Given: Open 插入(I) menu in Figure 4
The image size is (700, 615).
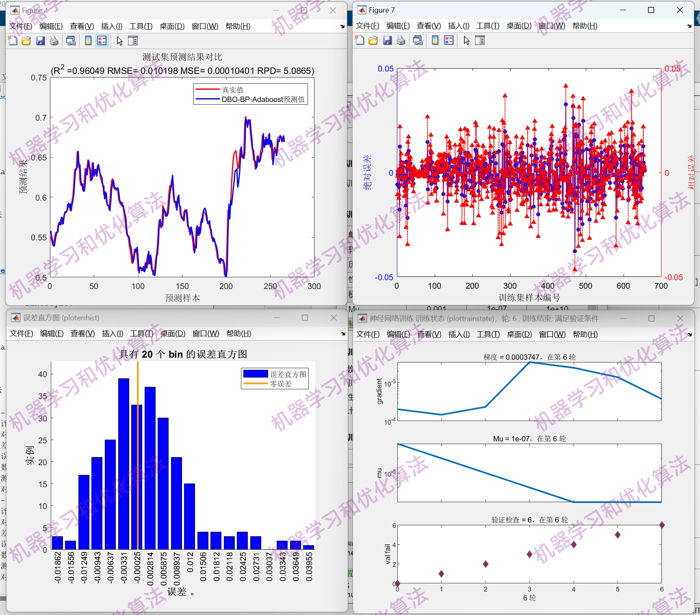Looking at the screenshot, I should pyautogui.click(x=112, y=26).
